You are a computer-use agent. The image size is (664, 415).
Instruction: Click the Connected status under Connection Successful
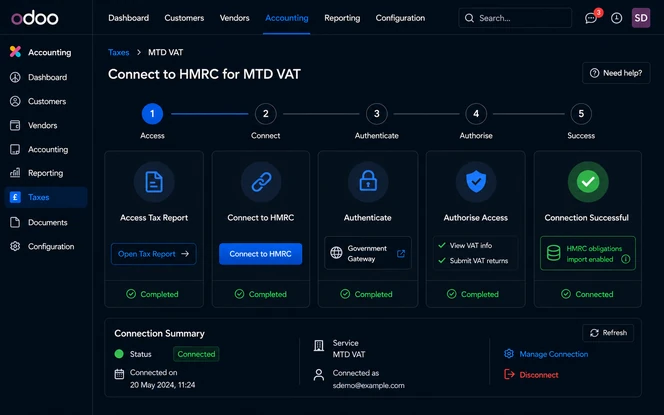(587, 294)
